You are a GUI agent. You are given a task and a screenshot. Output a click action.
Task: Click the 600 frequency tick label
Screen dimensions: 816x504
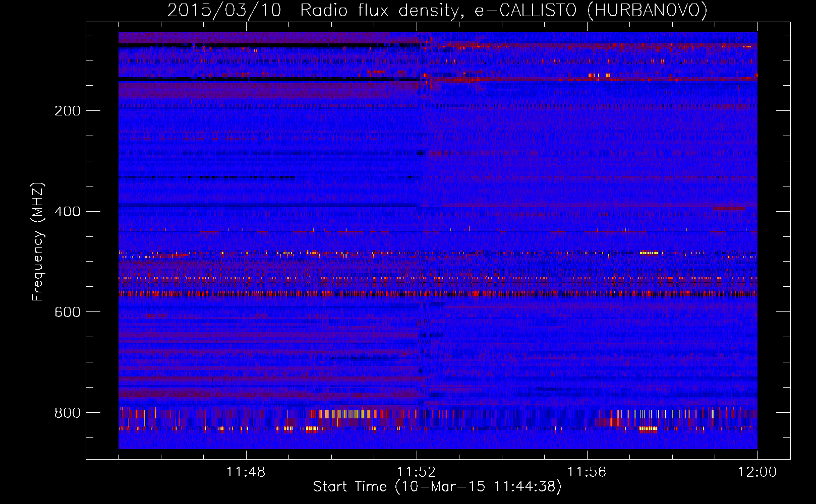(x=68, y=312)
